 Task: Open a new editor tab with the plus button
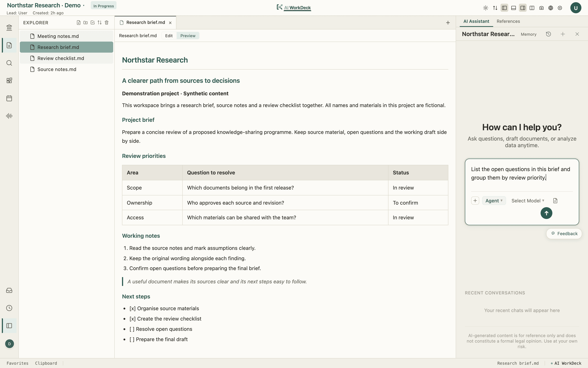(448, 23)
